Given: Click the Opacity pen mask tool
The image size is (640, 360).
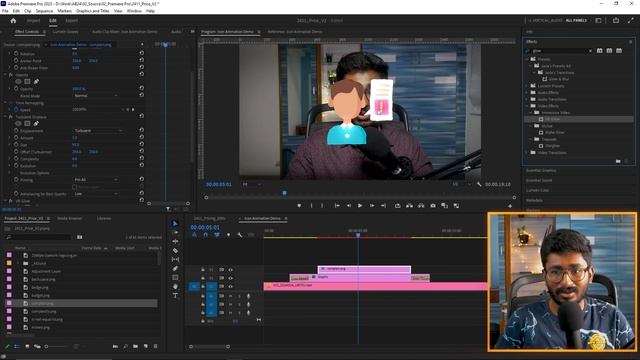Looking at the screenshot, I should click(36, 82).
